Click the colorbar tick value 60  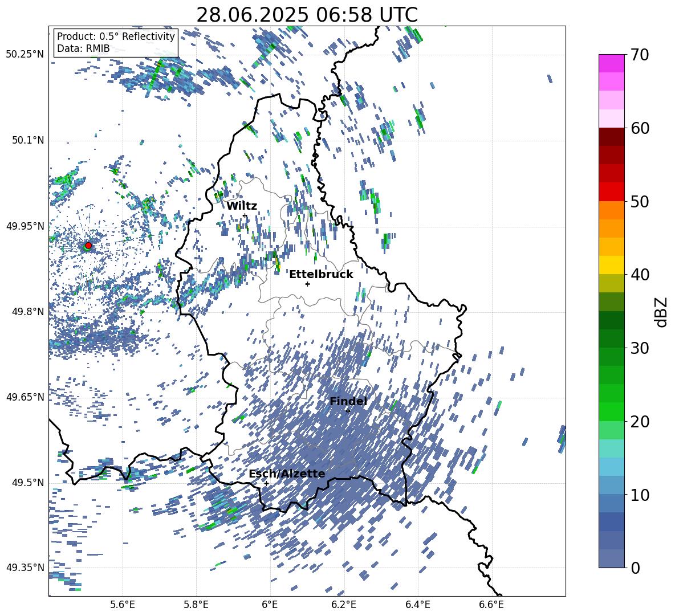coord(640,128)
